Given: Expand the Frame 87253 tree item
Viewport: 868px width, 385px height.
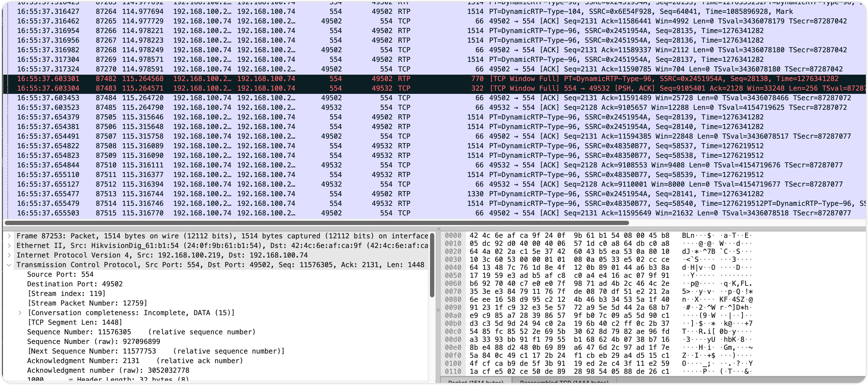Looking at the screenshot, I should 9,236.
